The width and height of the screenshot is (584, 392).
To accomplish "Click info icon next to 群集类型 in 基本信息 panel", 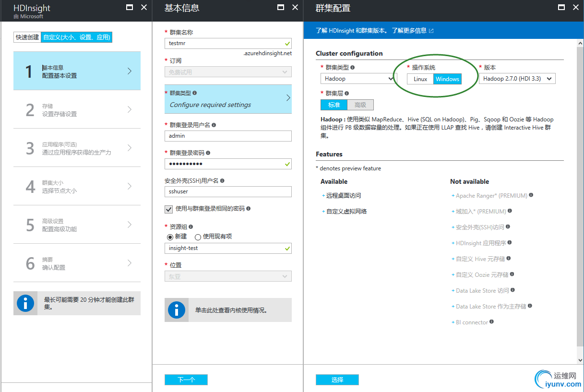I will click(194, 93).
